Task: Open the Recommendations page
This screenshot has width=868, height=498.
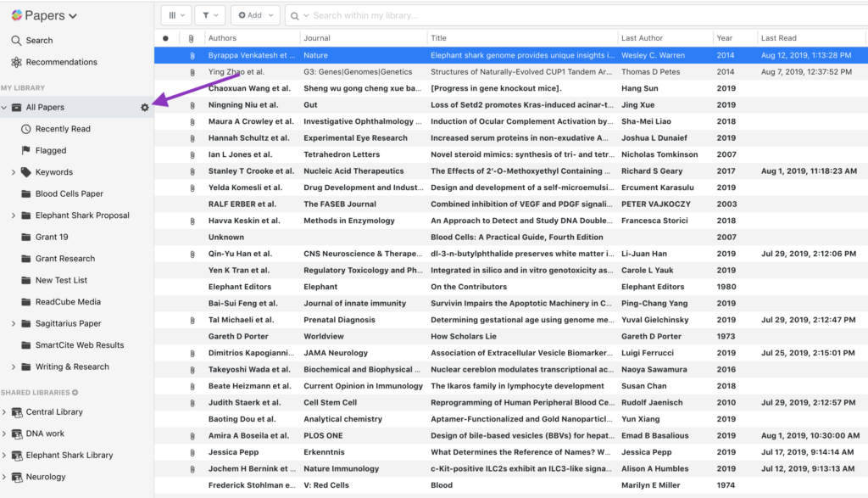Action: [x=61, y=62]
